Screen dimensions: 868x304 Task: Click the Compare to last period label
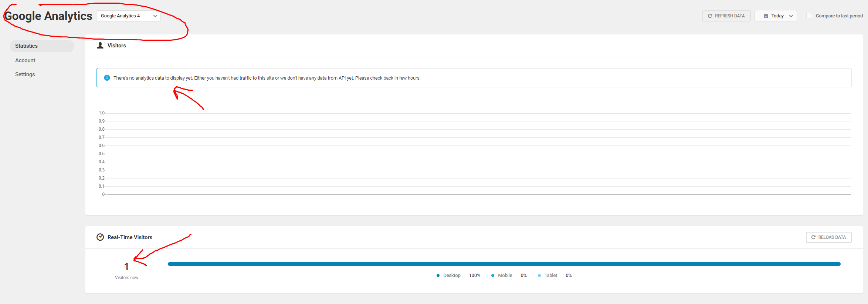point(839,16)
